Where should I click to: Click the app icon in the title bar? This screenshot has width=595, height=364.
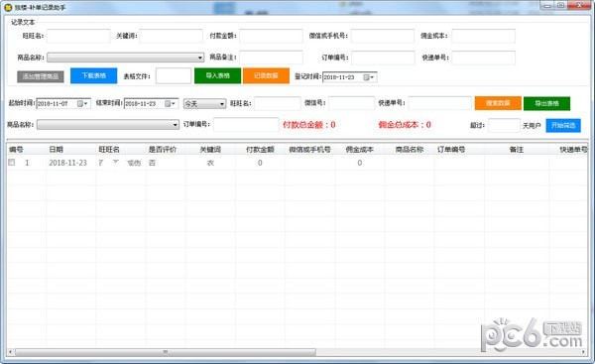click(8, 7)
